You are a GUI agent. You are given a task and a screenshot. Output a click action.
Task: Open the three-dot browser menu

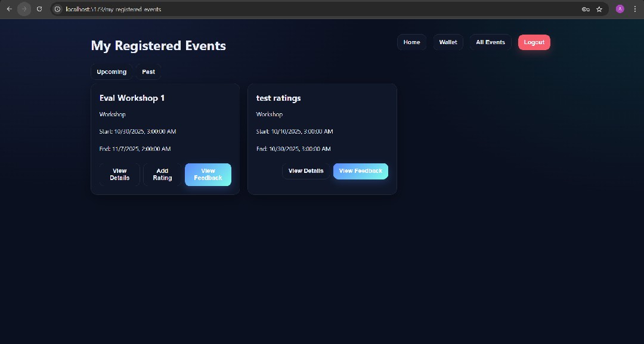(634, 9)
